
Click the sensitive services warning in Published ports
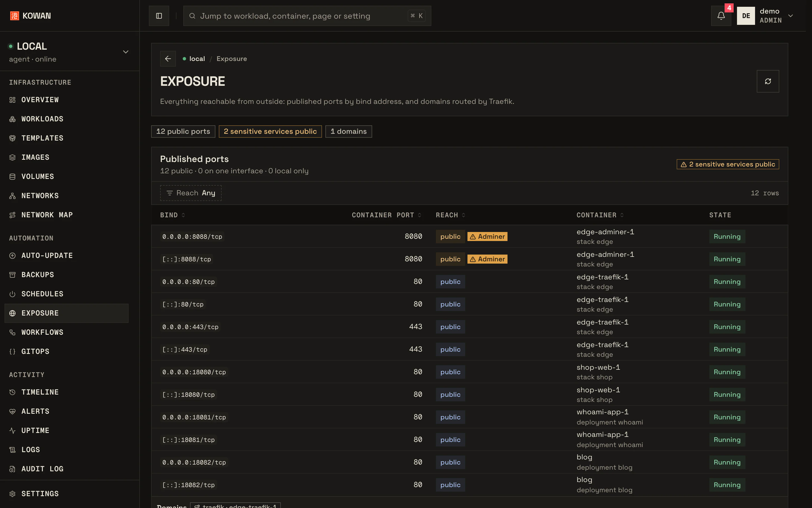(x=728, y=164)
